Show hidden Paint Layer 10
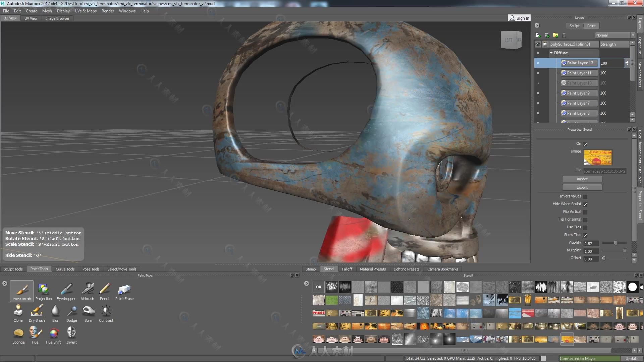Image resolution: width=644 pixels, height=362 pixels. [x=538, y=83]
